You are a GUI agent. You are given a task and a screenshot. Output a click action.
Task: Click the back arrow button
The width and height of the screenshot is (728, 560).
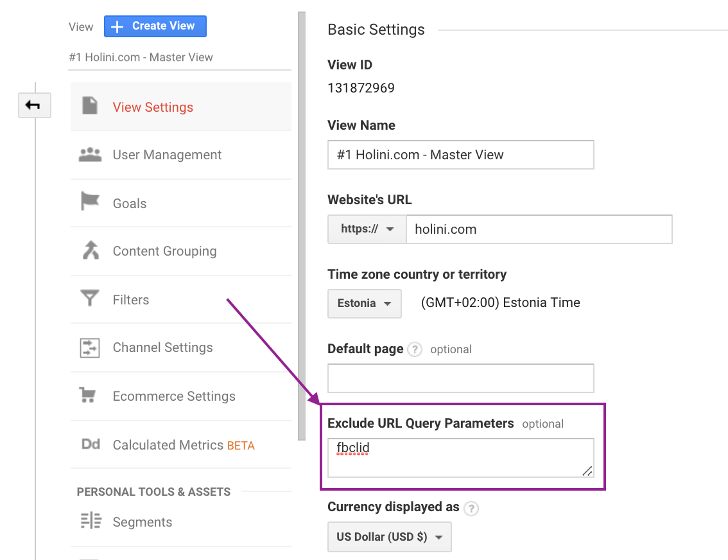coord(35,105)
